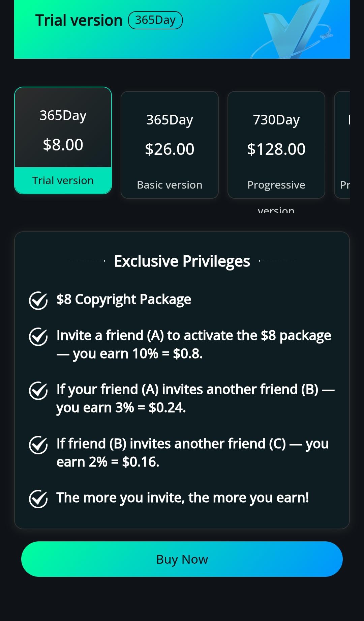Click checkmark icon beside friend (B) invites (C)
Viewport: 364px width, 621px height.
click(x=38, y=445)
